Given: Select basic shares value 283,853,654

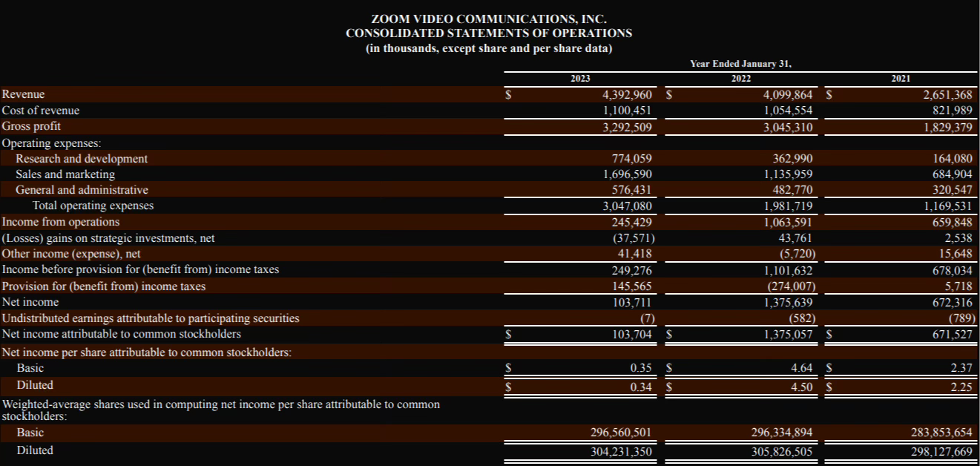Looking at the screenshot, I should coord(941,433).
